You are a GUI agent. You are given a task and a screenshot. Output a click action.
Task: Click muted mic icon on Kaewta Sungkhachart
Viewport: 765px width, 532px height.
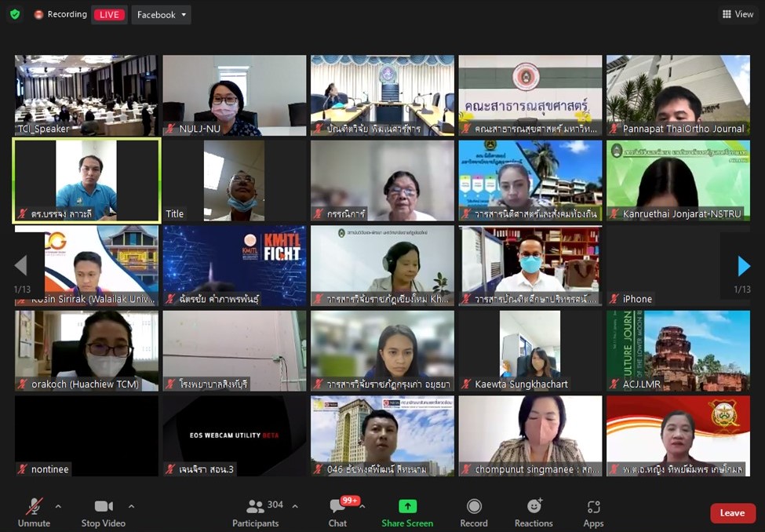[x=466, y=384]
